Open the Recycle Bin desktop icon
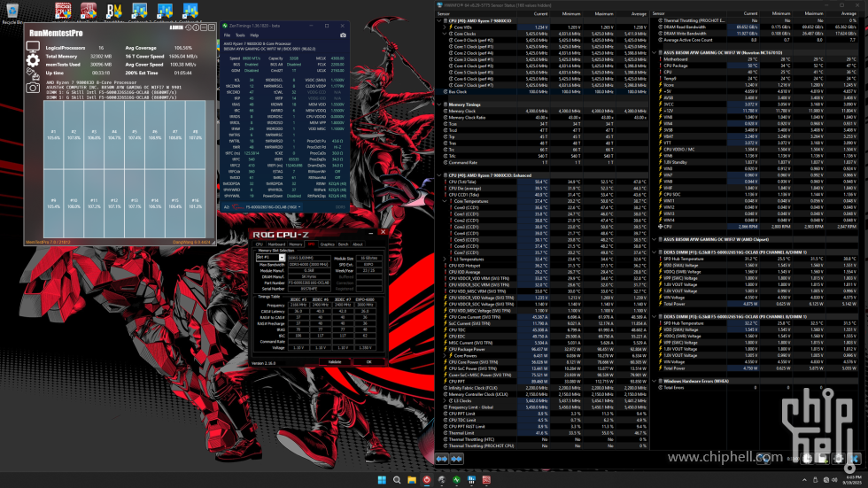The image size is (868, 488). [x=12, y=12]
